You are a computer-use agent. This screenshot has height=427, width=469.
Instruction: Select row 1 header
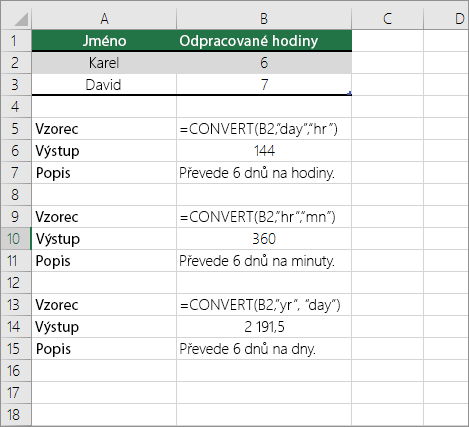16,41
